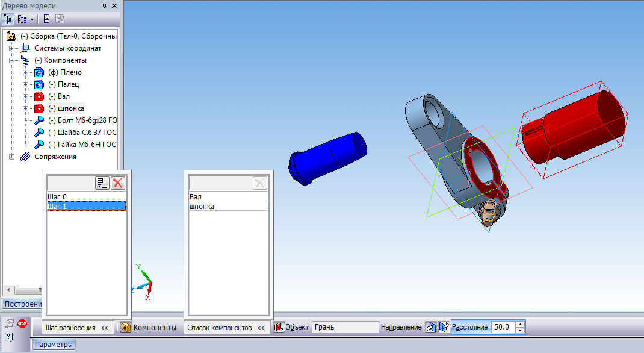644x353 pixels.
Task: Open the Построение tab
Action: (x=21, y=303)
